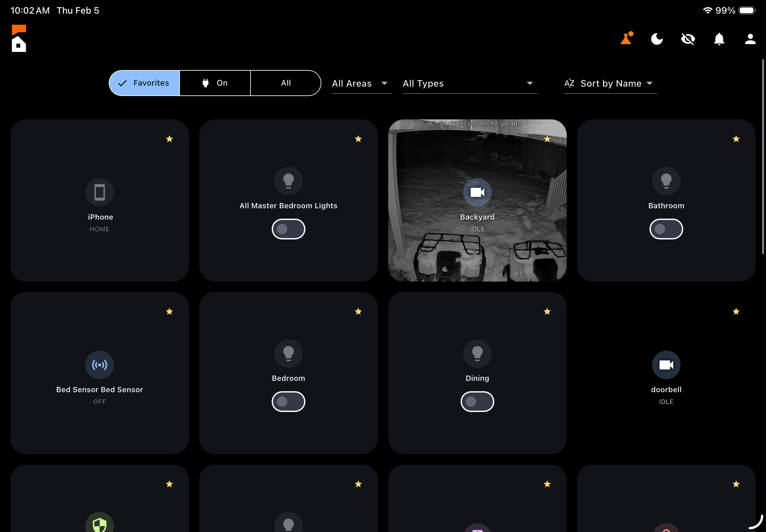The width and height of the screenshot is (766, 532).
Task: Turn on All Master Bedroom Lights toggle
Action: tap(289, 229)
